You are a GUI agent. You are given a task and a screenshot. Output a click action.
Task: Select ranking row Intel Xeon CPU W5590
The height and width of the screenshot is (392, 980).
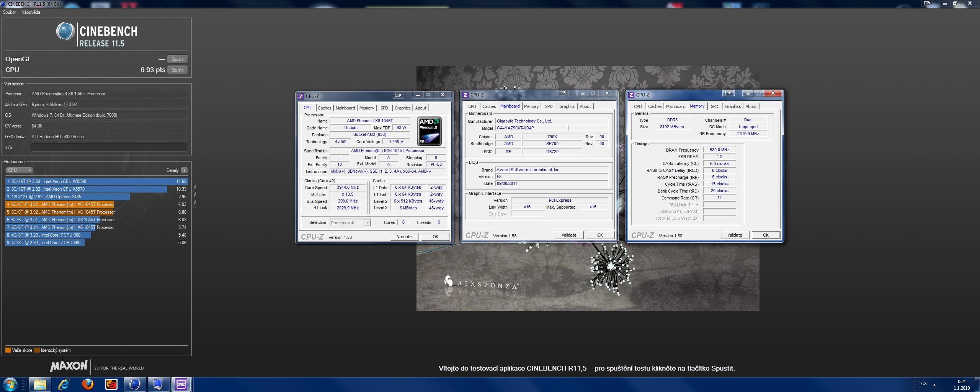(x=96, y=181)
